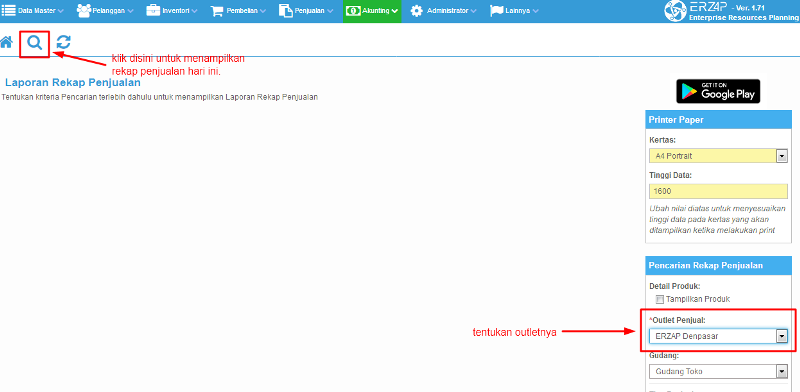Click the Pencarian Rekap Penjualan panel header

click(x=718, y=265)
